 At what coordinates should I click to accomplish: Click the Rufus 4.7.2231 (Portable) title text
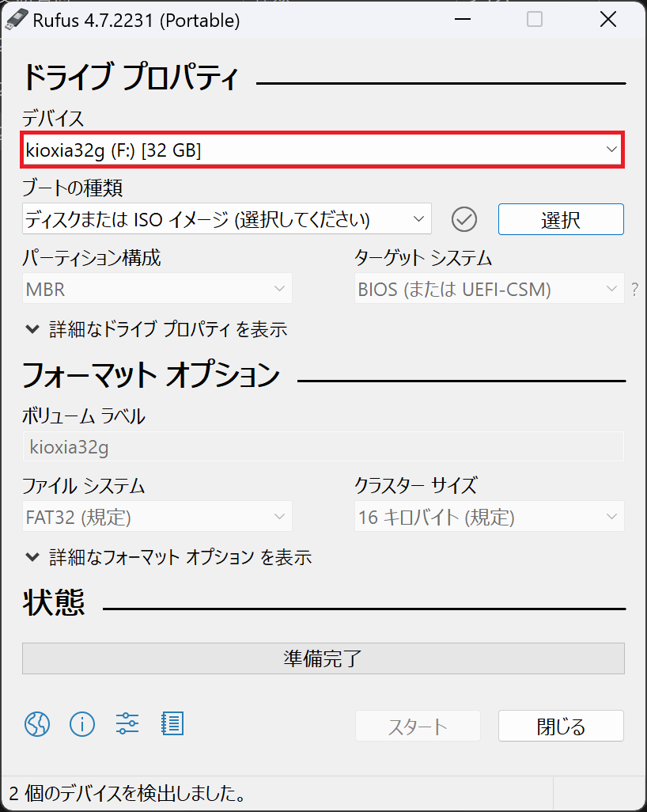pos(136,21)
